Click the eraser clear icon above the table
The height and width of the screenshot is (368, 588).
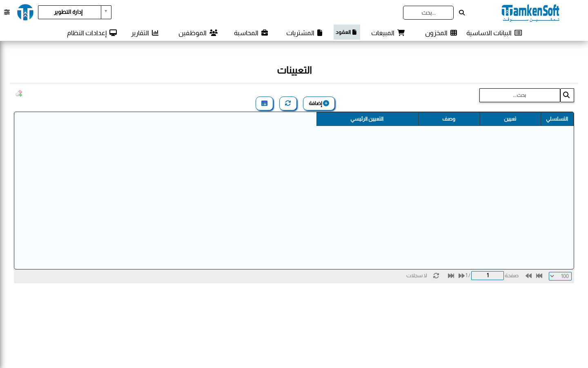(19, 93)
